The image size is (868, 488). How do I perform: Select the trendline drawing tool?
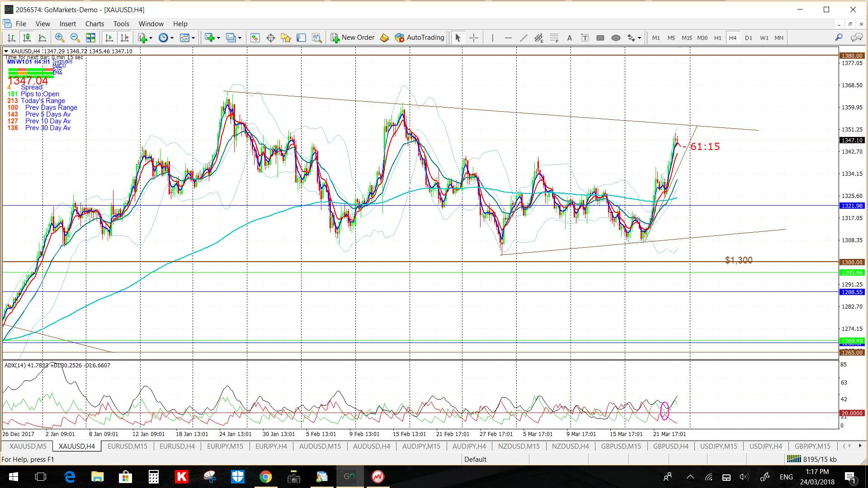[524, 38]
